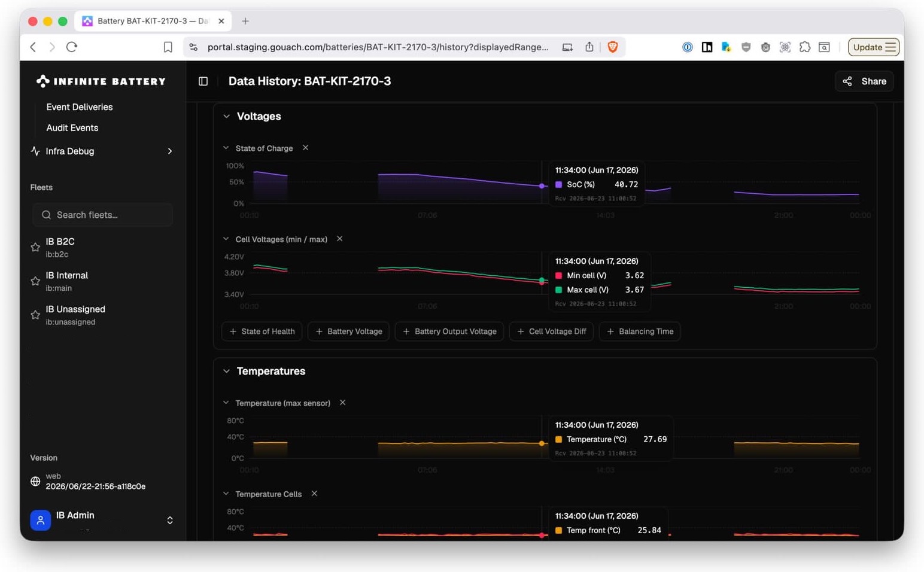Add the Cell Voltage Diff chart
Screen dimensions: 924x572
(x=551, y=331)
